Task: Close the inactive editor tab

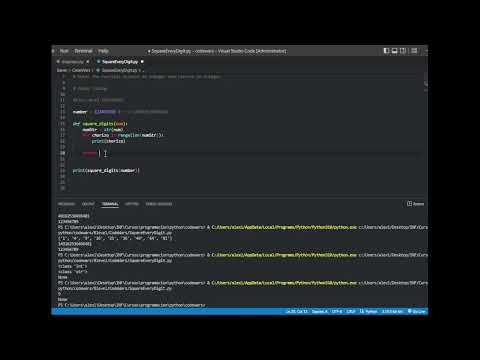Action: 88,62
